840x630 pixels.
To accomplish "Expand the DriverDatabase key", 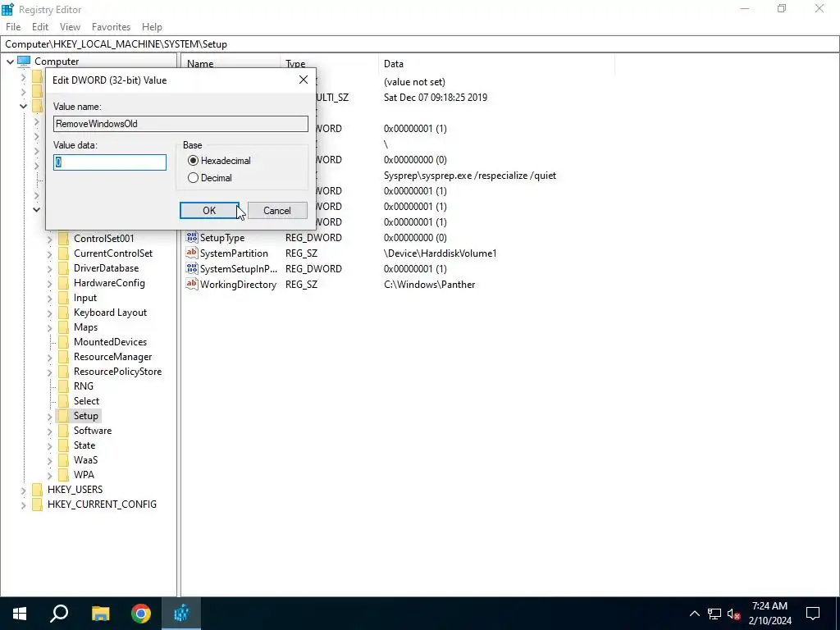I will (50, 268).
